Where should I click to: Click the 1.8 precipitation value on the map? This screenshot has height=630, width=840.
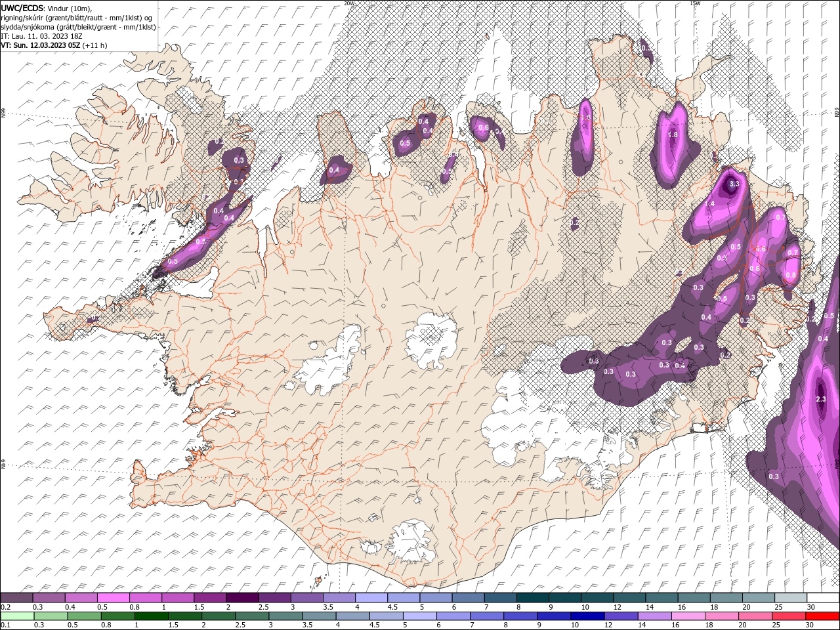tap(673, 135)
